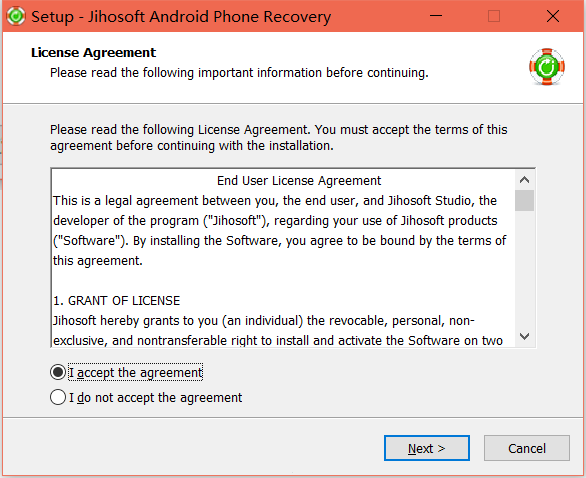
Task: Close the Setup window
Action: point(553,16)
